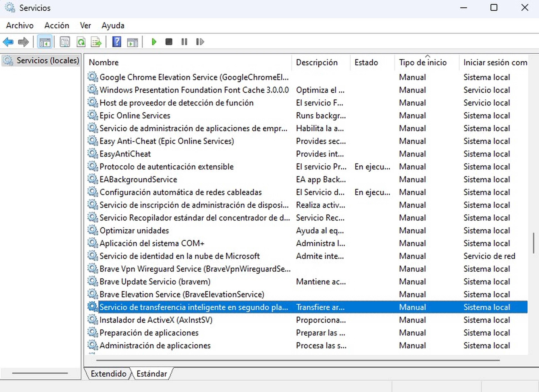Open the Ver menu

[85, 25]
